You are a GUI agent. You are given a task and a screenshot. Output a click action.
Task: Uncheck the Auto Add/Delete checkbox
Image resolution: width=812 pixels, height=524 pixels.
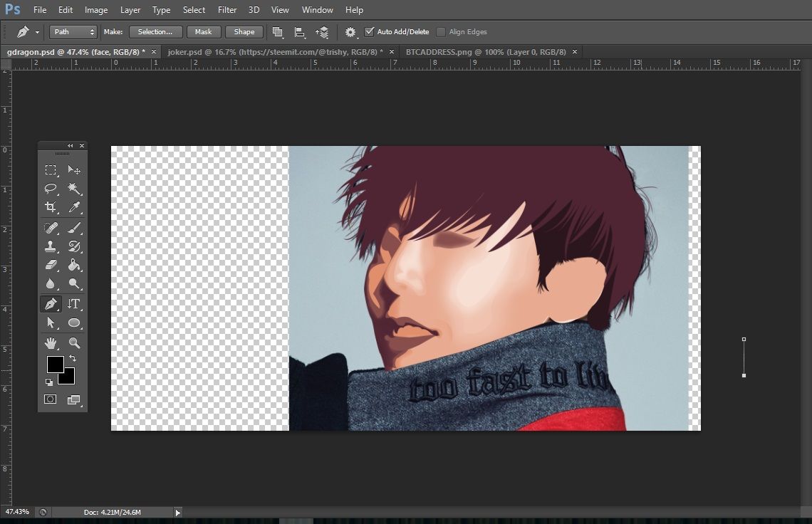click(x=369, y=32)
